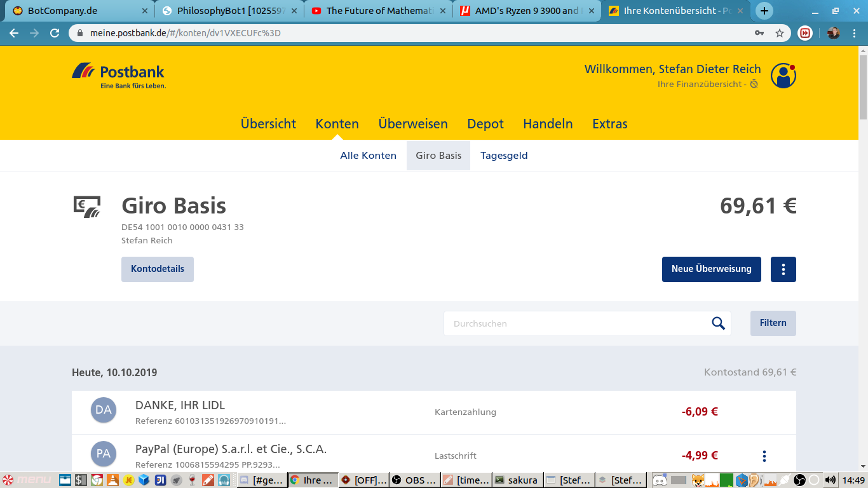The height and width of the screenshot is (488, 868).
Task: Click the DA avatar of LIDL transaction
Action: 103,410
